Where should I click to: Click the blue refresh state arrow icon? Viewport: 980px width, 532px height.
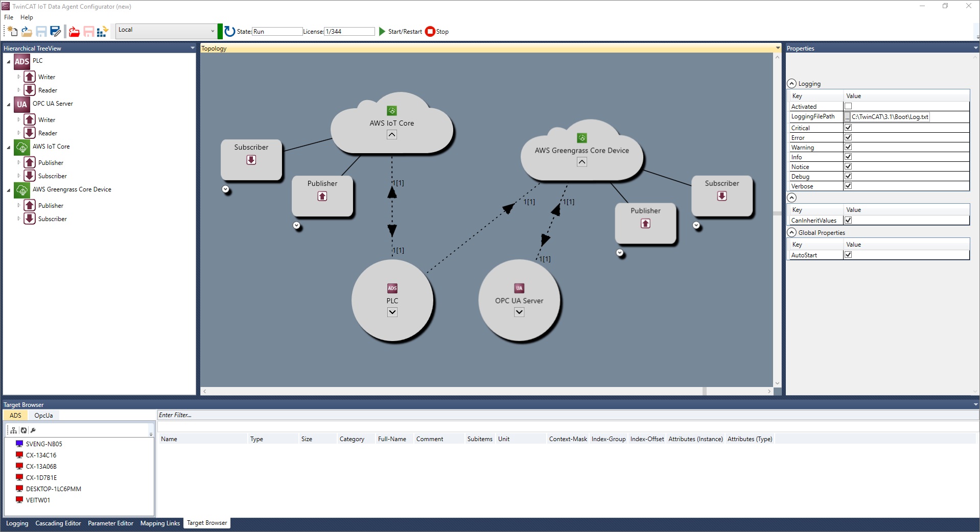[230, 32]
